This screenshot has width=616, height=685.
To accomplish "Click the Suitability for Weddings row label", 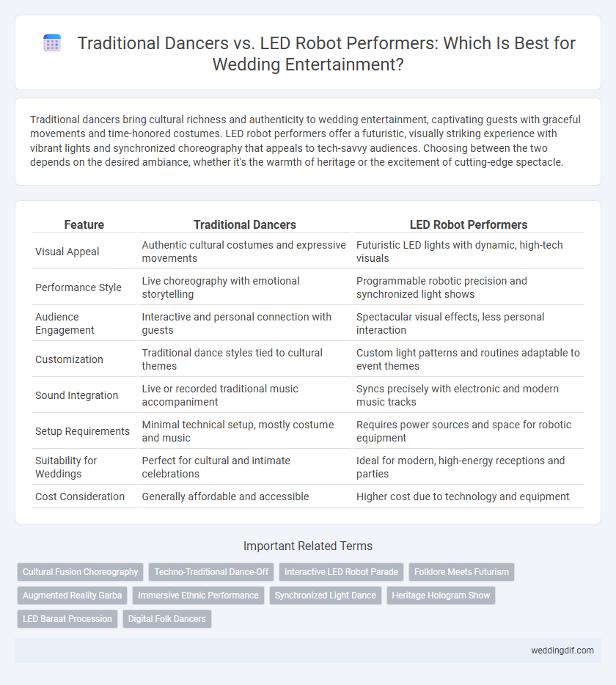I will click(66, 467).
